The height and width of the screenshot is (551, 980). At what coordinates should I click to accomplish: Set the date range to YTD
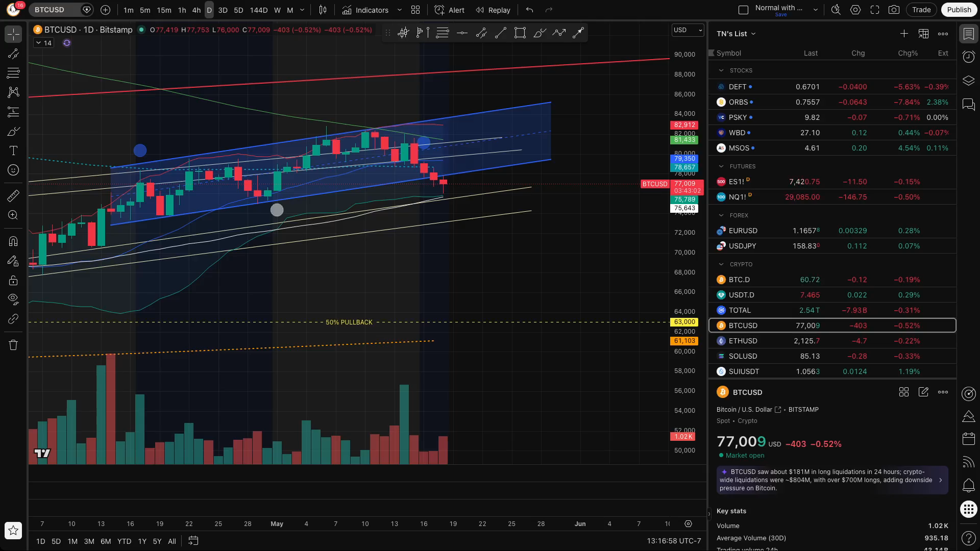[124, 541]
